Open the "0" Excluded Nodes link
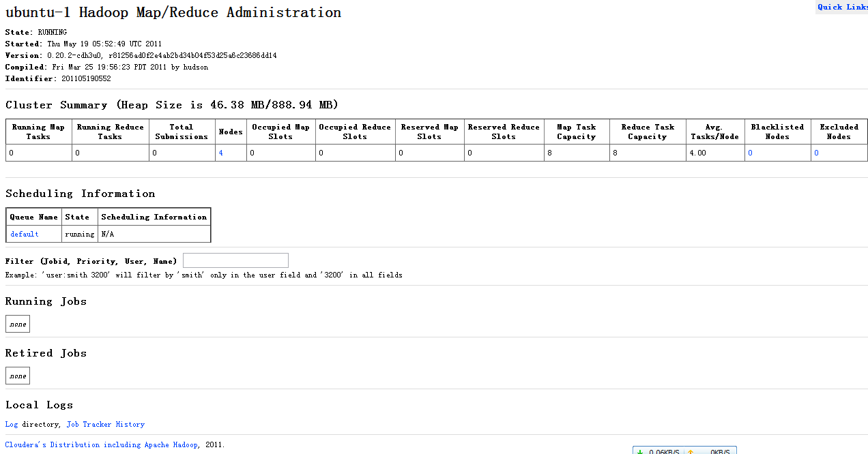Viewport: 868px width, 454px height. coord(815,153)
